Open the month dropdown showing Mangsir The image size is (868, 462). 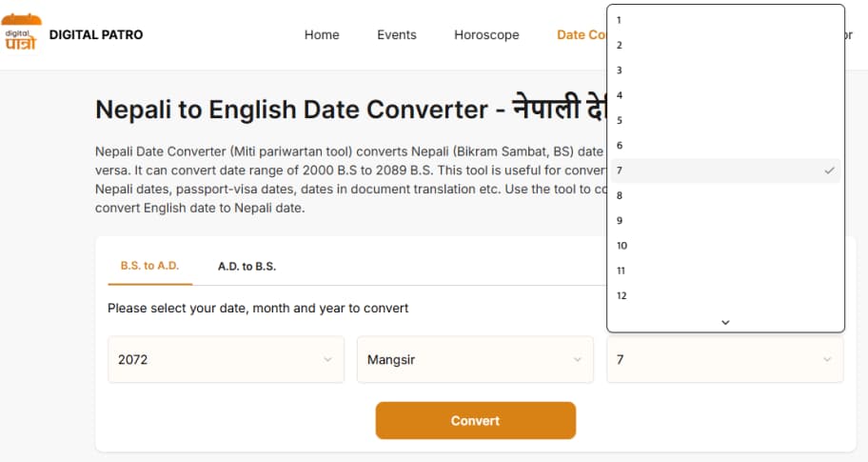click(475, 359)
